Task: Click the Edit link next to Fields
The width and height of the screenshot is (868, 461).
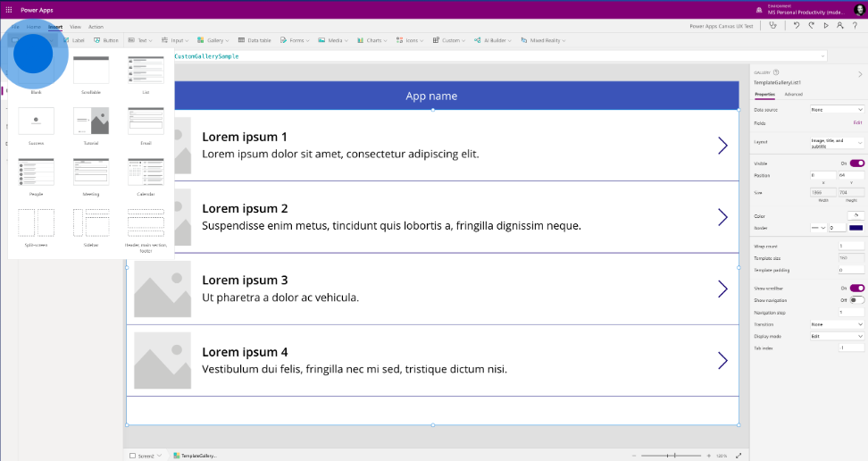Action: click(x=857, y=122)
